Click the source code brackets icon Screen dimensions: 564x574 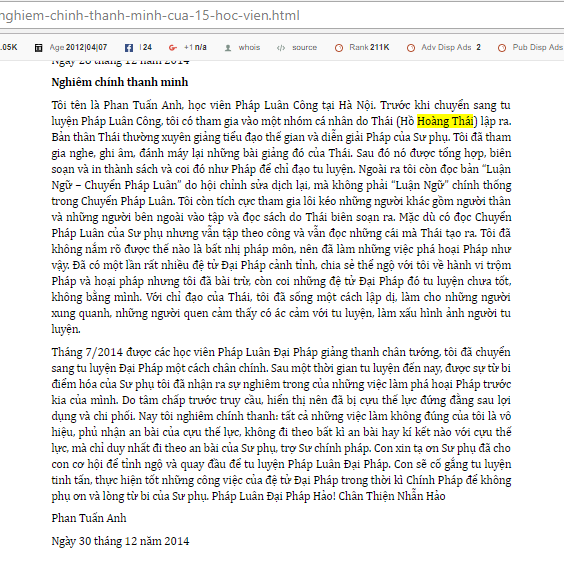[x=281, y=48]
